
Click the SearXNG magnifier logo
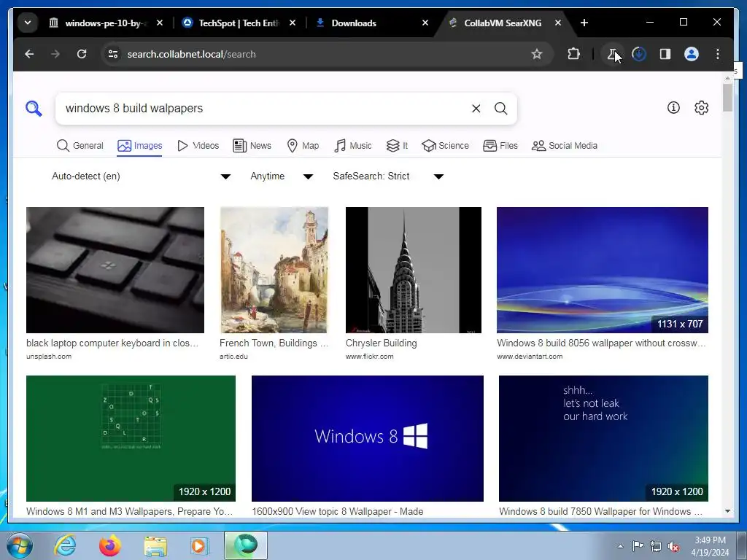point(34,109)
